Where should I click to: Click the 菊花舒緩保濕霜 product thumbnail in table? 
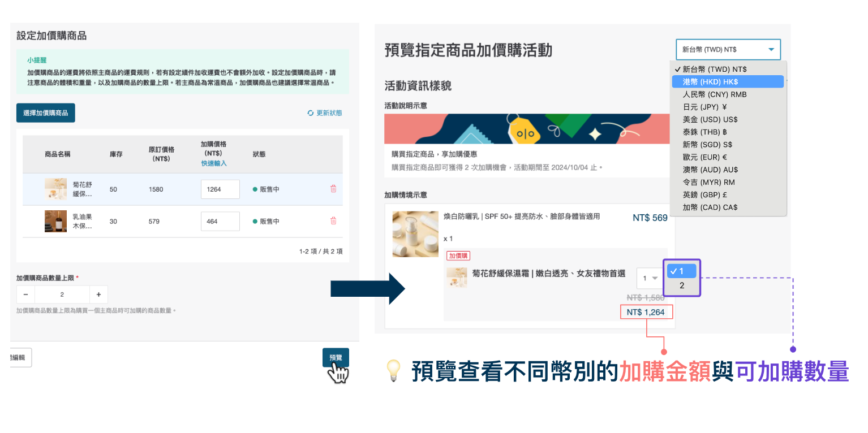(55, 189)
